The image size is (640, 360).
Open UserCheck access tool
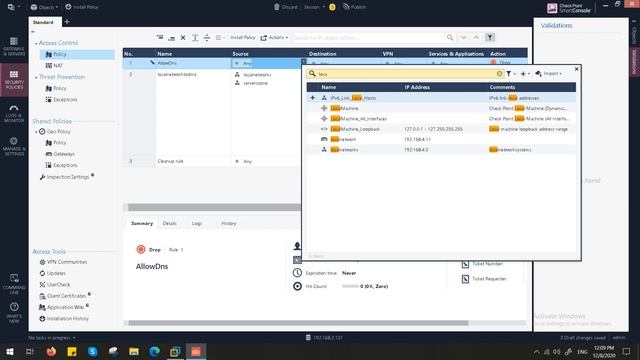[x=55, y=284]
